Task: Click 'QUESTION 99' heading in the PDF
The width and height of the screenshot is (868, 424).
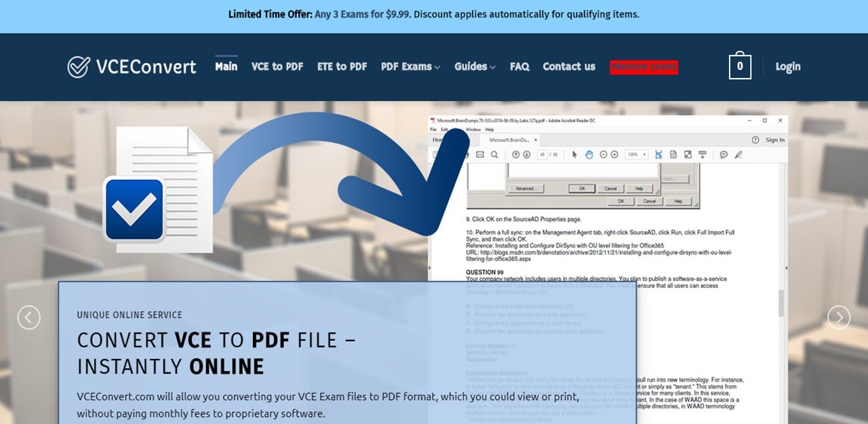Action: click(x=485, y=273)
